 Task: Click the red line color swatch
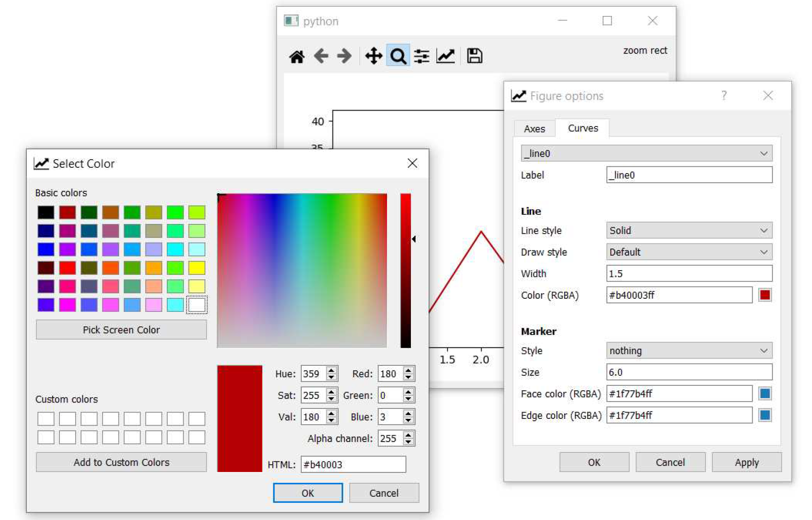[x=765, y=295]
